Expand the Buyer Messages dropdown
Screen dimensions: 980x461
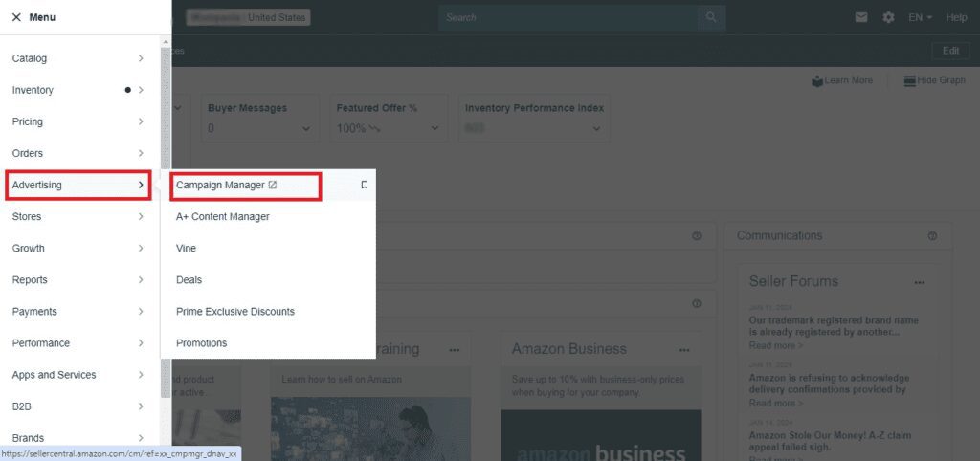point(305,128)
